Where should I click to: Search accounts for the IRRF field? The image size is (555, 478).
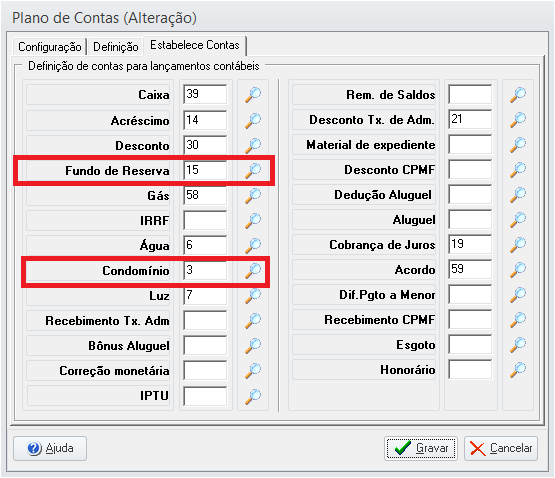pos(253,220)
